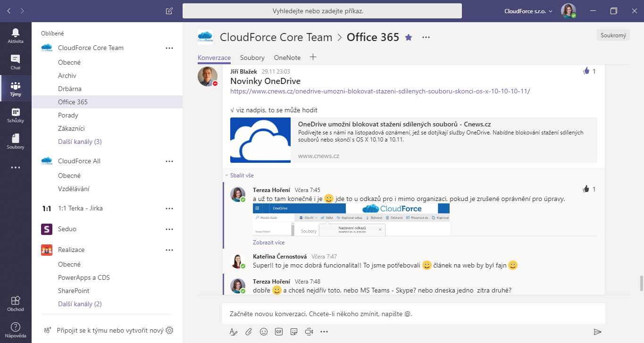Open the user profile avatar
Image resolution: width=644 pixels, height=343 pixels.
(568, 10)
